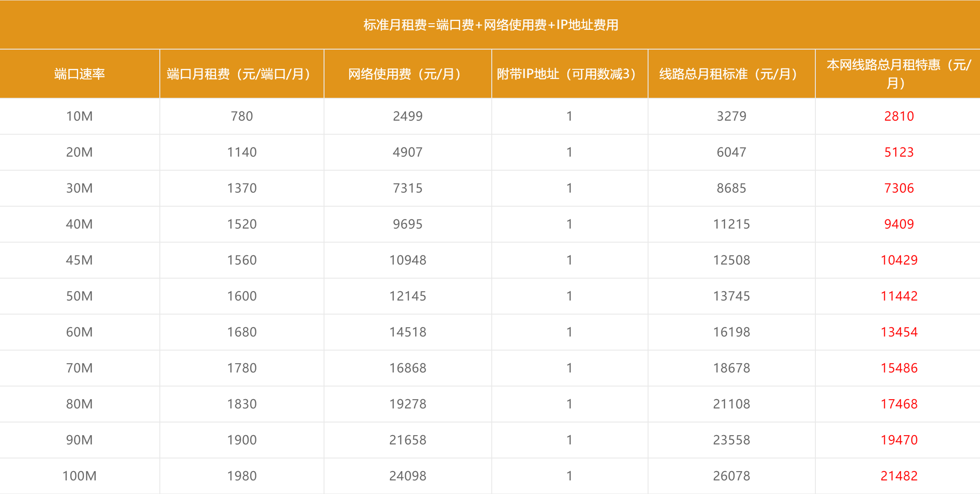980x494 pixels.
Task: Click total standard cell 13745
Action: pyautogui.click(x=731, y=296)
